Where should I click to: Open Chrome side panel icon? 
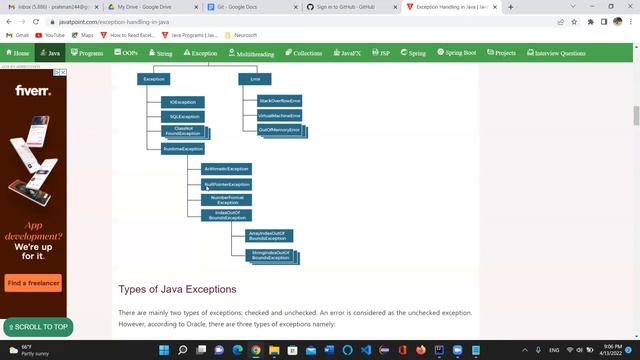[x=604, y=22]
